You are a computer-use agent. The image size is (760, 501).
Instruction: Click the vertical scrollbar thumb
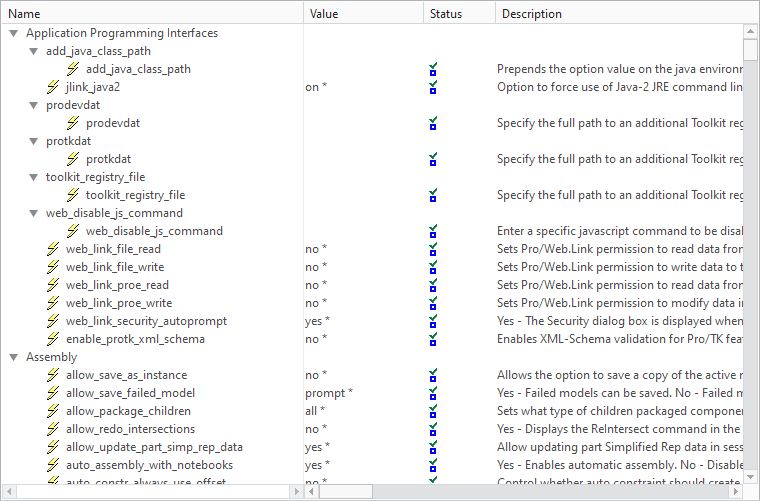750,49
